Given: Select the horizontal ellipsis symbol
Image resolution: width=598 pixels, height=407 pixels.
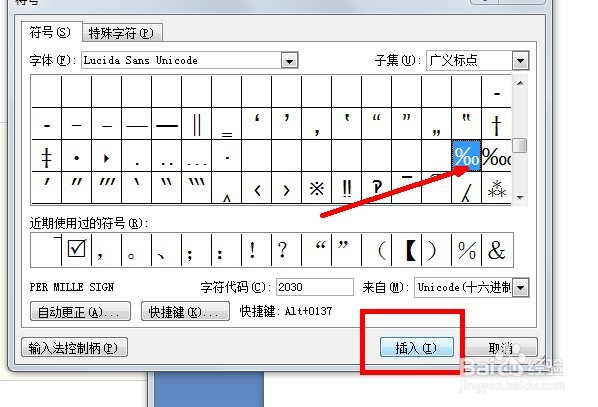Looking at the screenshot, I should click(197, 156).
